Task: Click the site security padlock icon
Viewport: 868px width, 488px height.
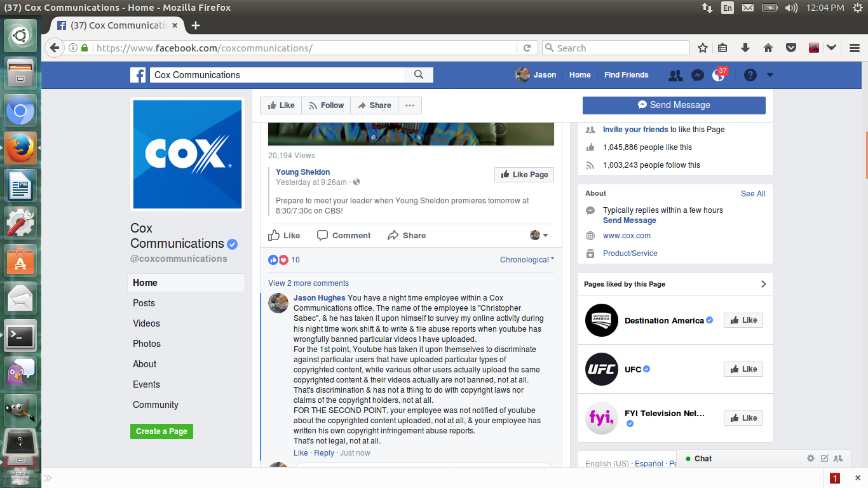Action: click(x=85, y=48)
